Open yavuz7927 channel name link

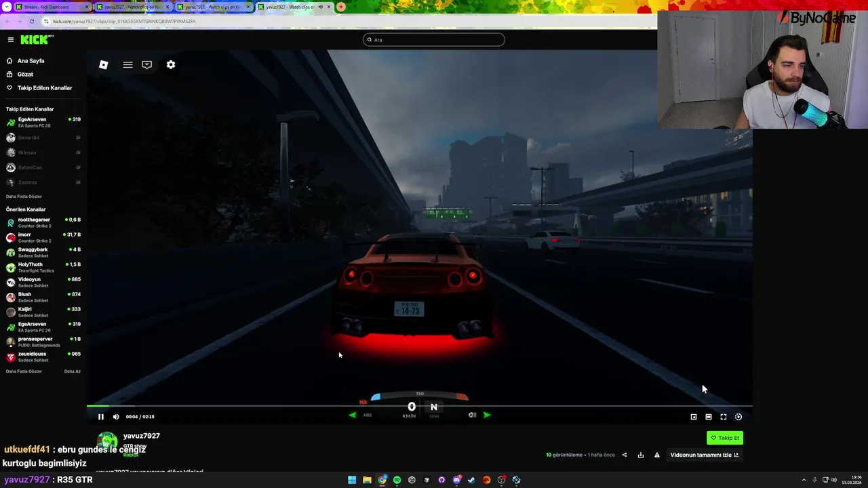point(142,436)
